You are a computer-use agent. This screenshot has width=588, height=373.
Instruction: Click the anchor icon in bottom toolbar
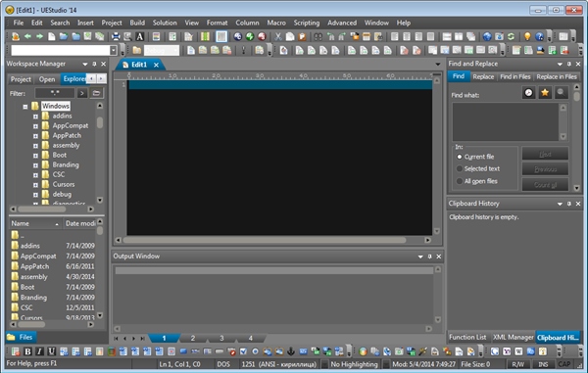pyautogui.click(x=291, y=351)
